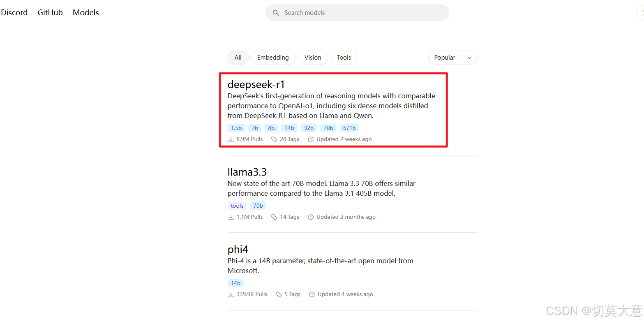
Task: Open the deepseek-r1 model page
Action: tap(256, 84)
